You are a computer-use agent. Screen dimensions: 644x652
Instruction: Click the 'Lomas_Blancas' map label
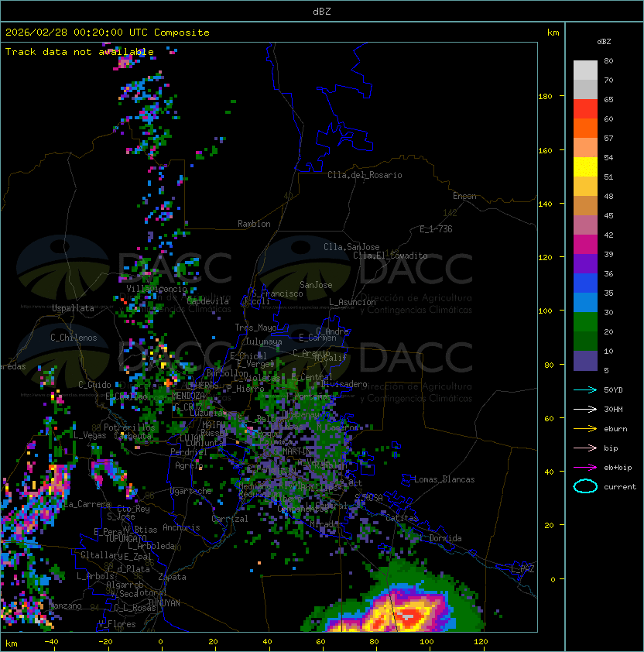(x=444, y=479)
